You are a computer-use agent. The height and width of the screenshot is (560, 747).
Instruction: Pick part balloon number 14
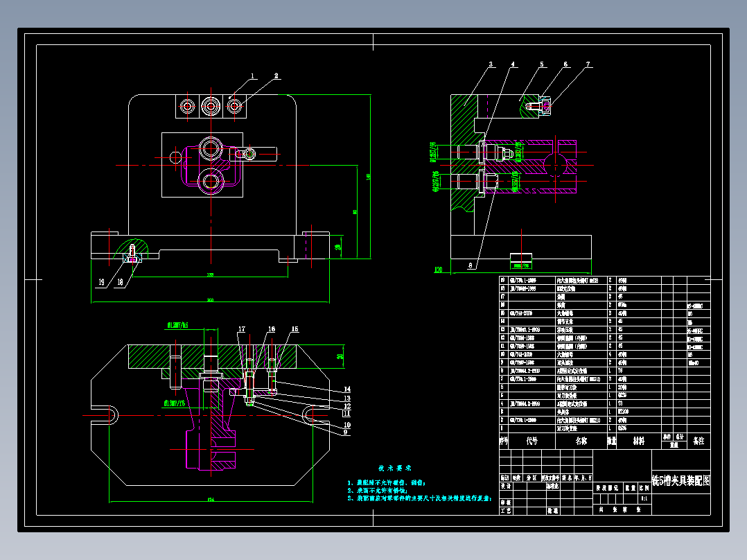tap(346, 390)
